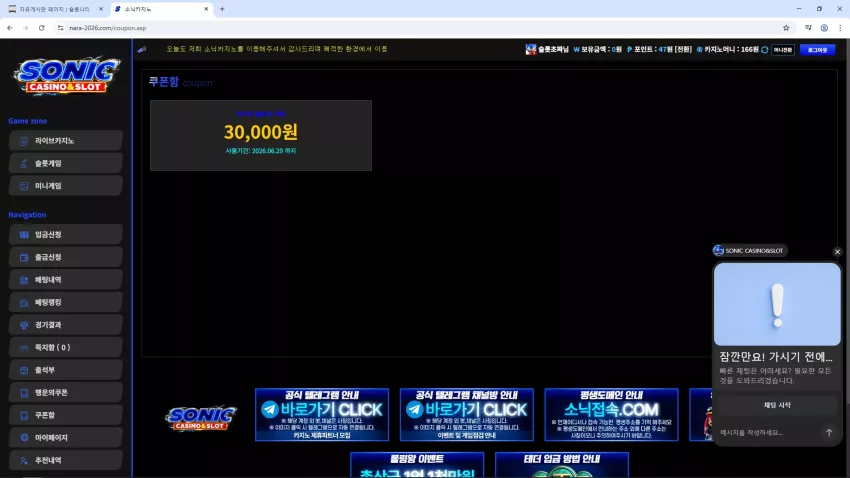Viewport: 850px width, 478px height.
Task: Open 쪽지함 ( 0 ) inbox
Action: coord(66,347)
